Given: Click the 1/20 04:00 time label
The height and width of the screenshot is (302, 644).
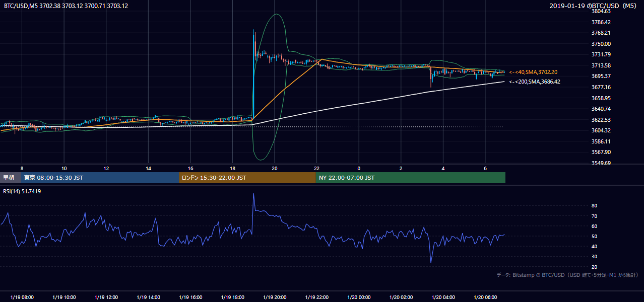Looking at the screenshot, I should tap(443, 297).
